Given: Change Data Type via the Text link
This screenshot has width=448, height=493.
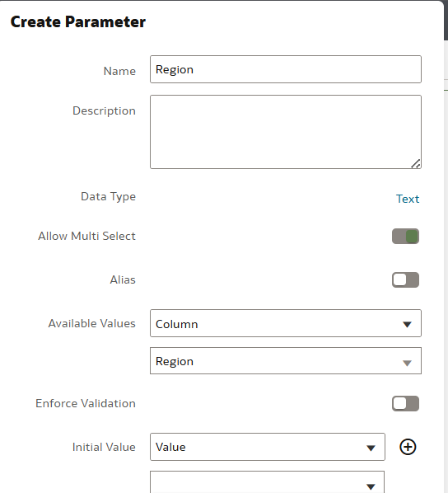Looking at the screenshot, I should [408, 199].
